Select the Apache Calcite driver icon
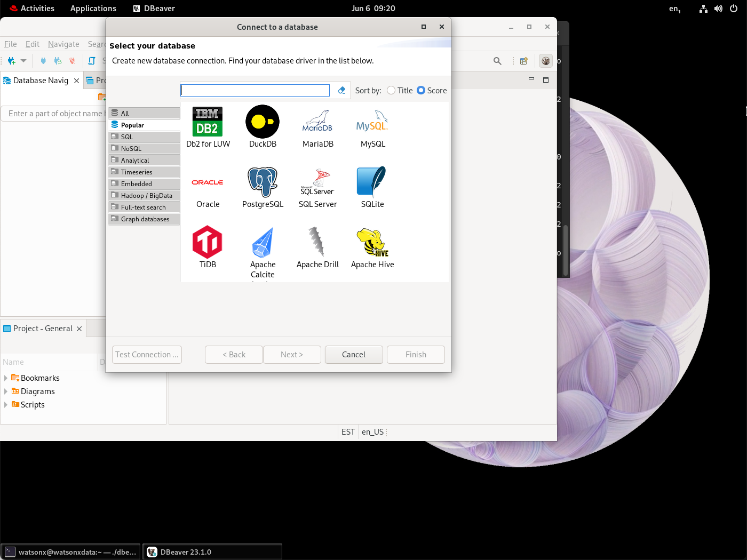 tap(263, 242)
